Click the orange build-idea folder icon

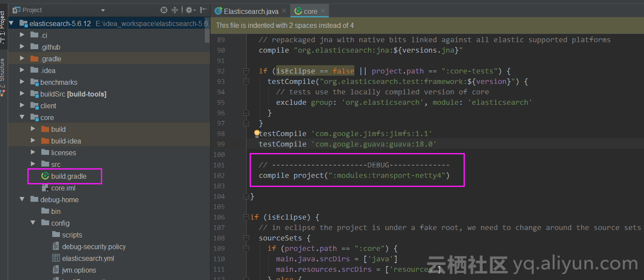[x=45, y=141]
